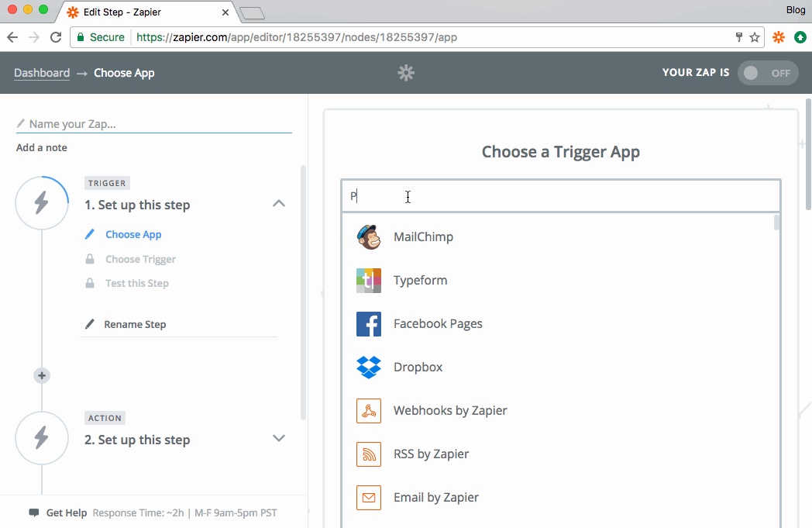Select Email by Zapier label

[x=436, y=498]
